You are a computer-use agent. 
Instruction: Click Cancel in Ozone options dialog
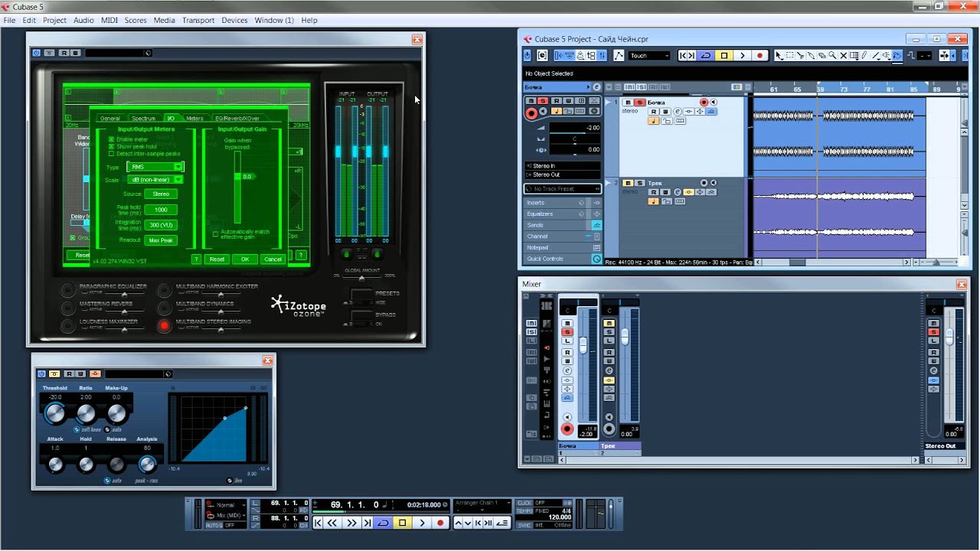pyautogui.click(x=273, y=259)
